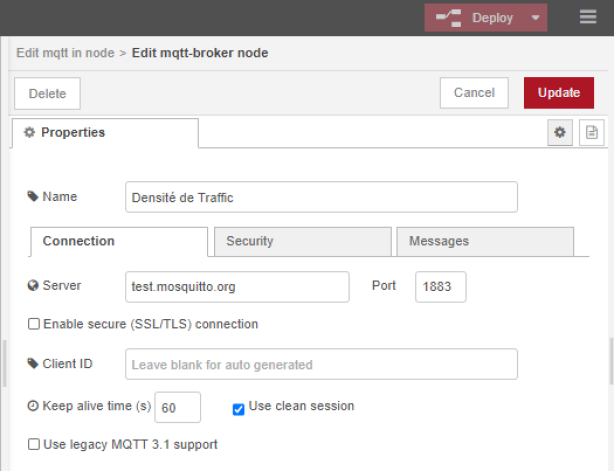Click the clock icon by Keep alive
The image size is (614, 471).
(x=33, y=406)
